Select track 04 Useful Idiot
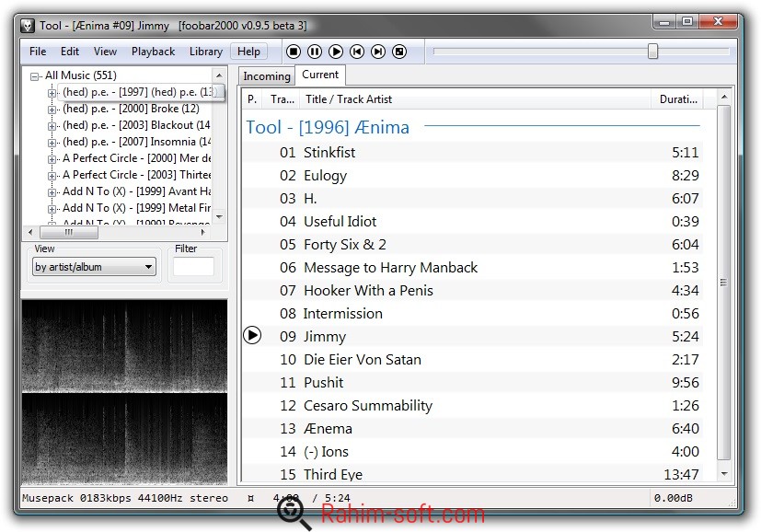Viewport: 761px width, 532px height. [x=472, y=221]
